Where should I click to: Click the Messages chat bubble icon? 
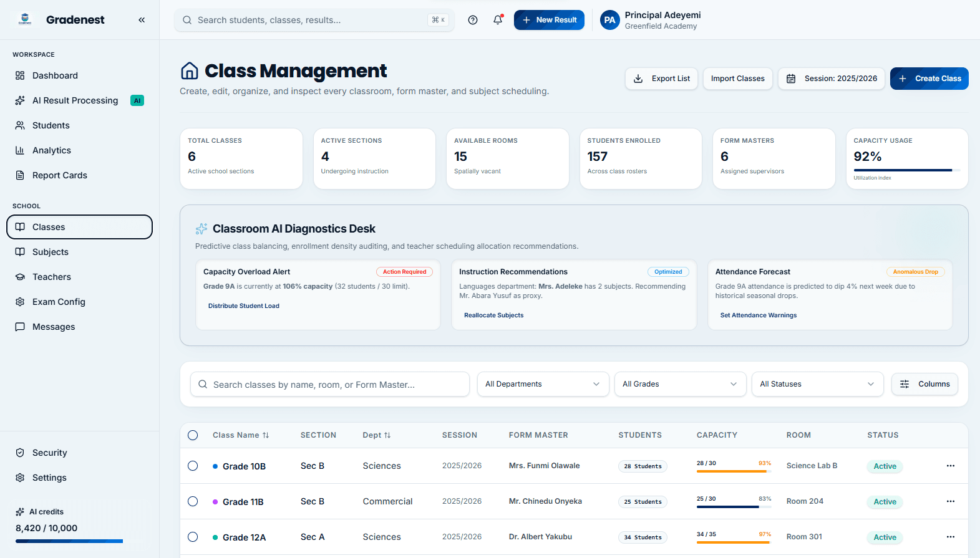pos(20,327)
